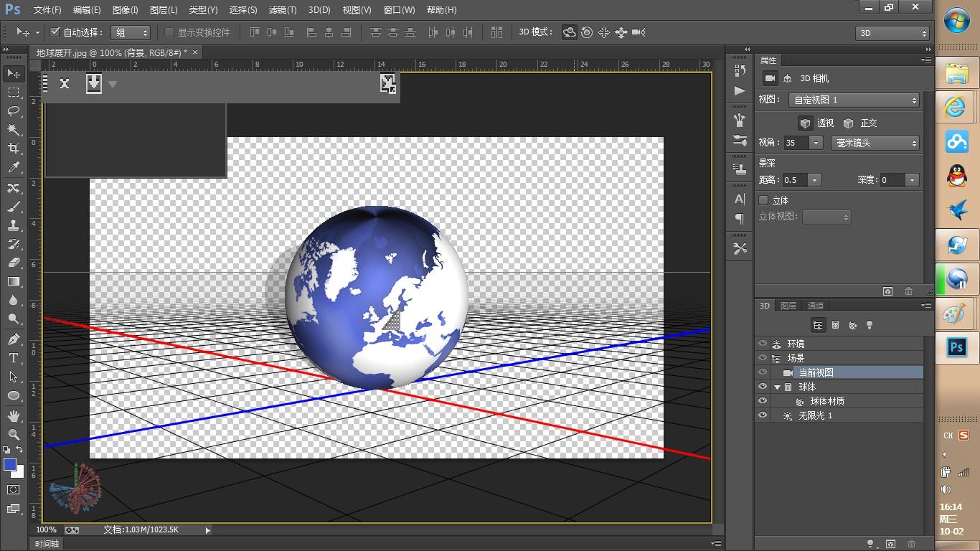The image size is (980, 551).
Task: Select the Eyedropper tool
Action: point(14,168)
